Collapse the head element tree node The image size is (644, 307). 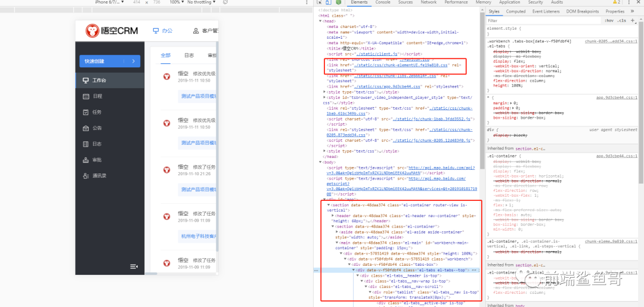click(x=320, y=21)
